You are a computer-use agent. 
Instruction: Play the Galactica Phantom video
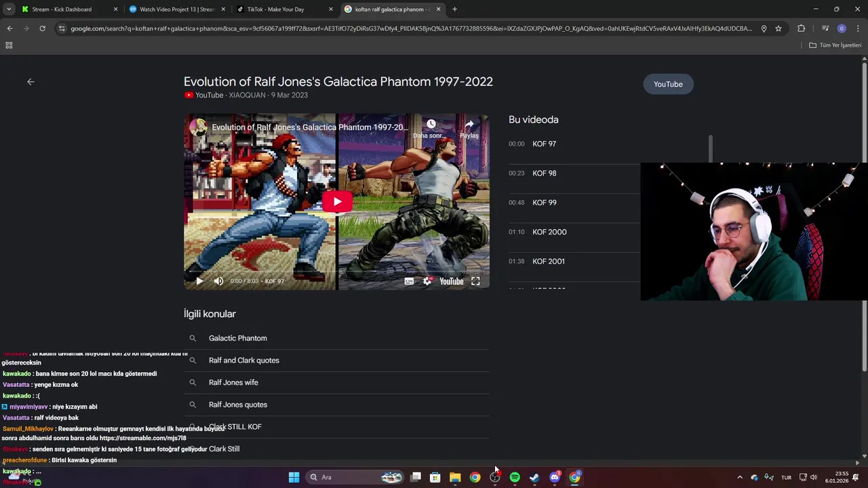coord(337,201)
